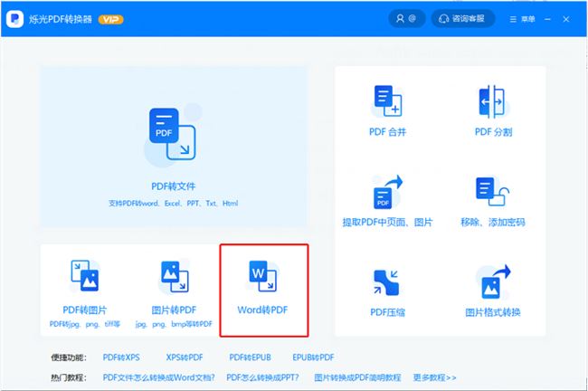The height and width of the screenshot is (391, 588).
Task: Click the PDF转文件 label text
Action: 174,186
